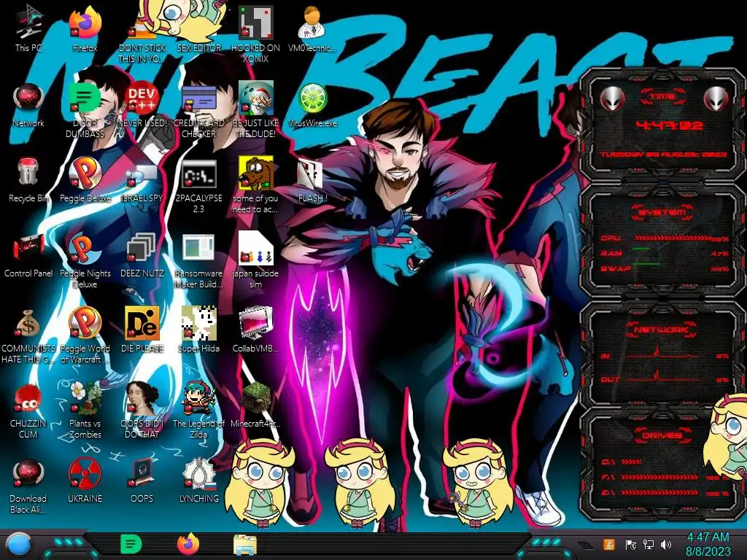Image resolution: width=747 pixels, height=560 pixels.
Task: Click the CPU usage bar in the gadget
Action: tap(673, 238)
